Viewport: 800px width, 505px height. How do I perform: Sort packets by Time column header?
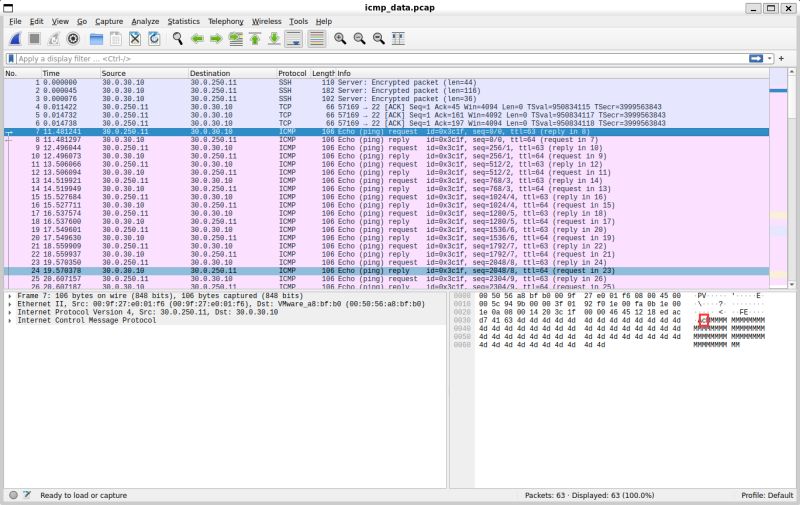pyautogui.click(x=71, y=73)
